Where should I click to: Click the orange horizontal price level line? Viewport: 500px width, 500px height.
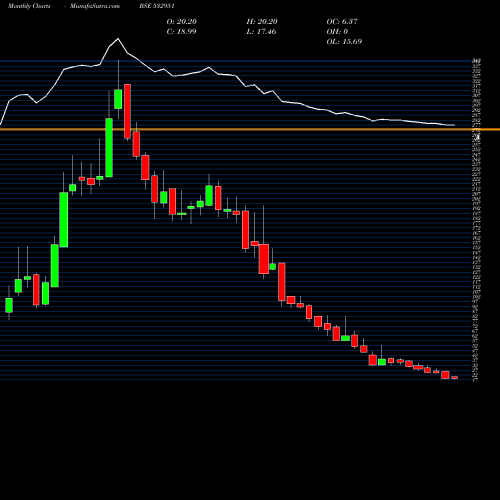pos(250,129)
